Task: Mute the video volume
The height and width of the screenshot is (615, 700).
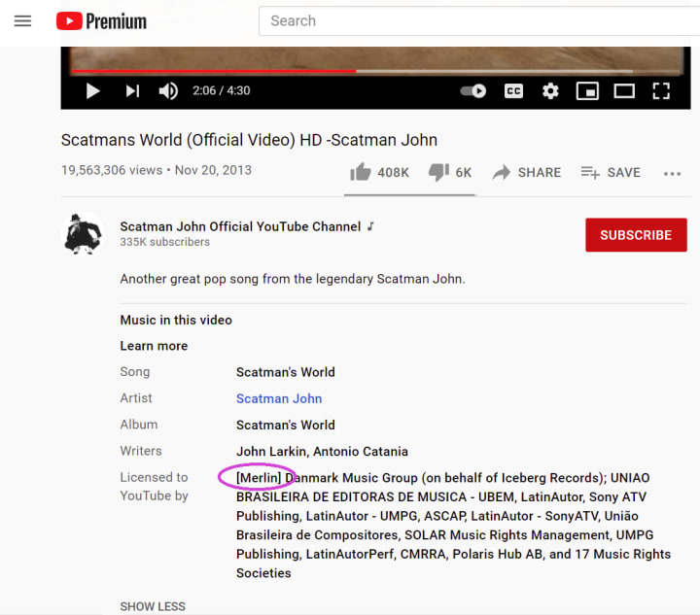Action: point(168,91)
